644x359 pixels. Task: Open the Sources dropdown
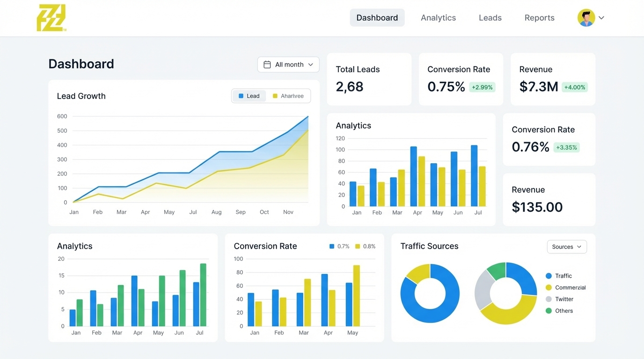pos(566,246)
